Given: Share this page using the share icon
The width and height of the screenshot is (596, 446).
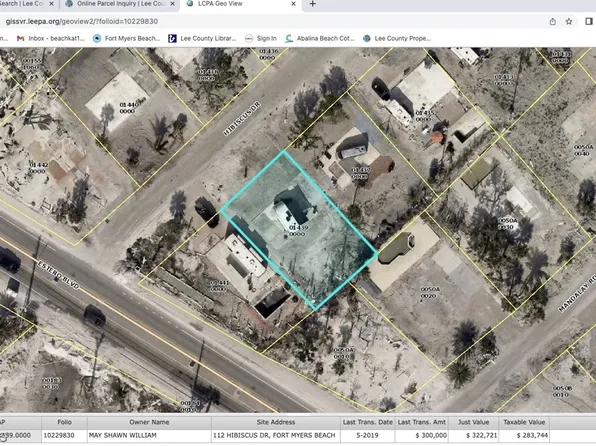Looking at the screenshot, I should tap(553, 22).
